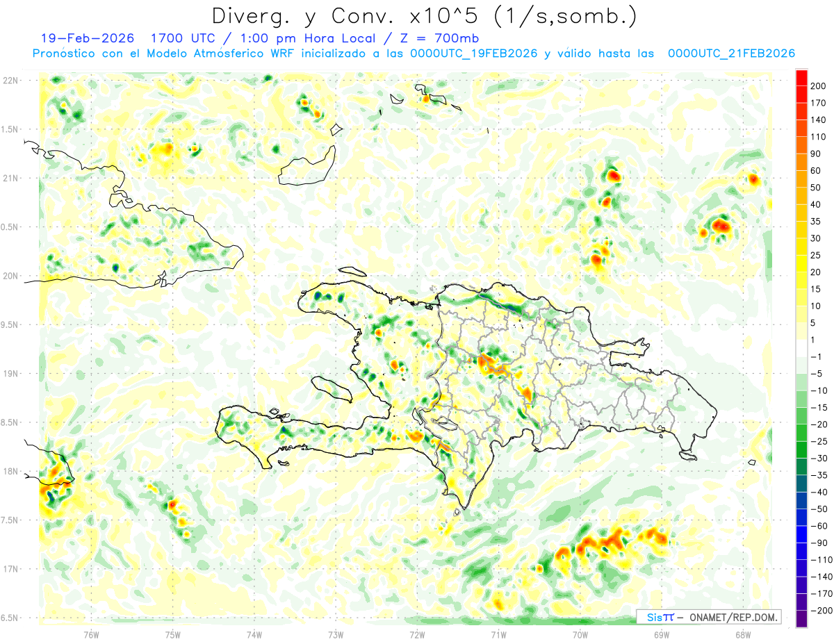Click the positive '60' color scale value
Viewport: 834px width, 644px height.
tap(816, 171)
